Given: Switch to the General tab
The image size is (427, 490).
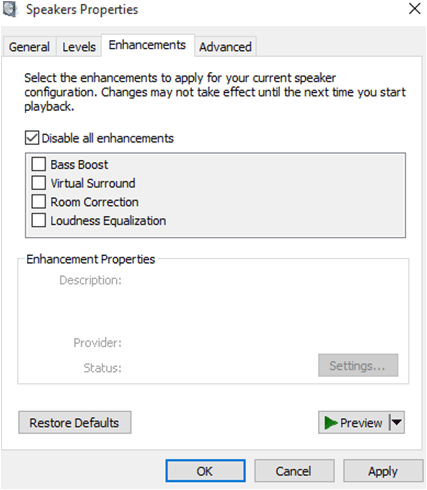Looking at the screenshot, I should tap(29, 47).
